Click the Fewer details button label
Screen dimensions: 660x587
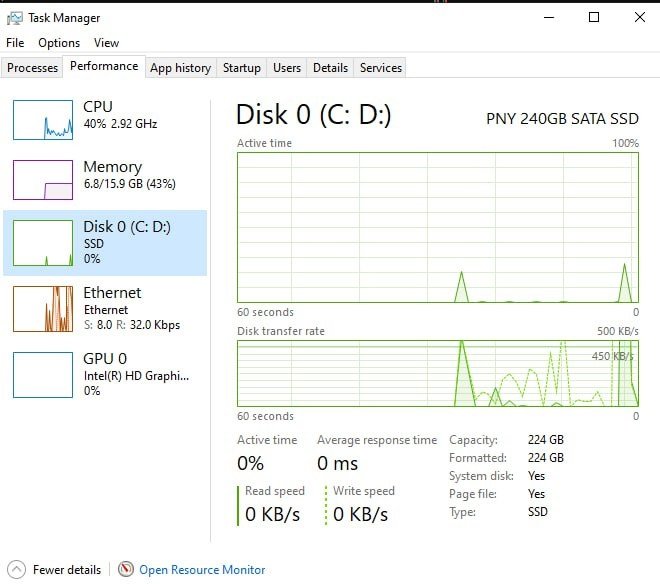click(67, 570)
